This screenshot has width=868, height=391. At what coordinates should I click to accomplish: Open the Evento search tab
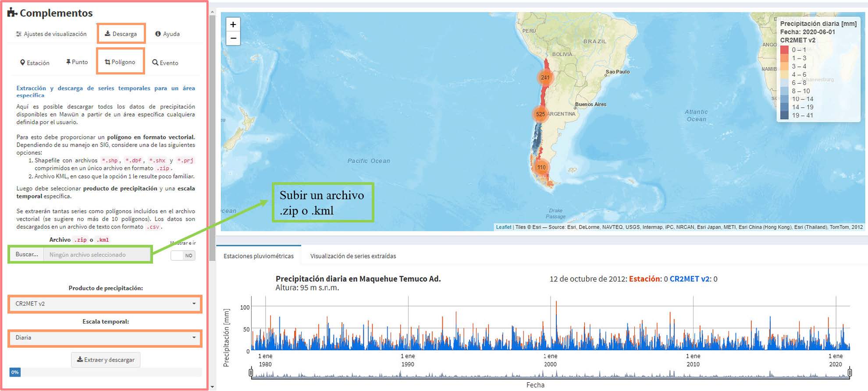(x=165, y=63)
